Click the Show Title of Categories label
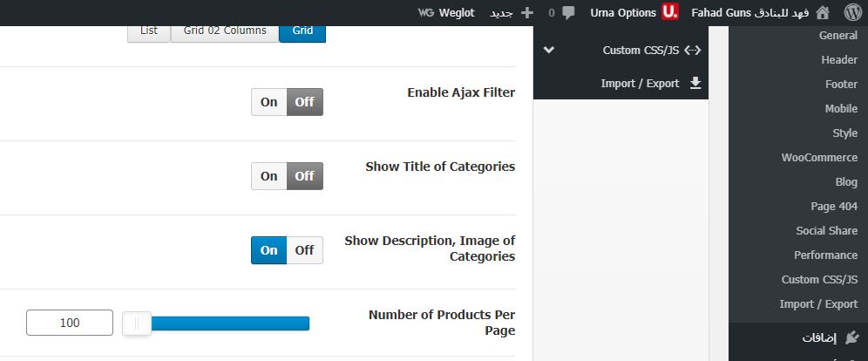 440,167
